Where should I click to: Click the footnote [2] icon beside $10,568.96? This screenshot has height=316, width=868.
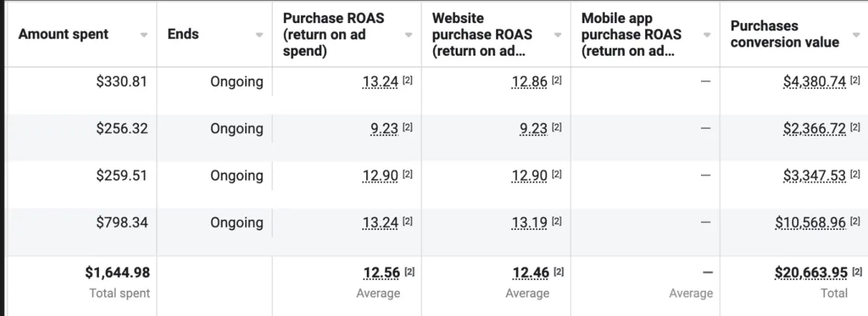856,222
